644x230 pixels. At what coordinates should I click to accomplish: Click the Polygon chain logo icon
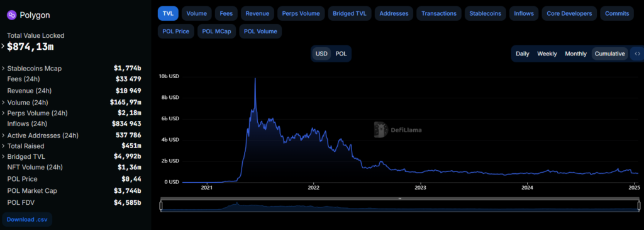click(11, 15)
